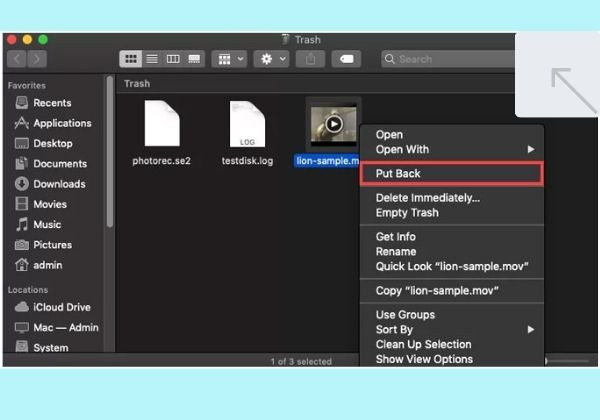This screenshot has height=420, width=600.
Task: Click the Share toolbar button
Action: point(310,59)
